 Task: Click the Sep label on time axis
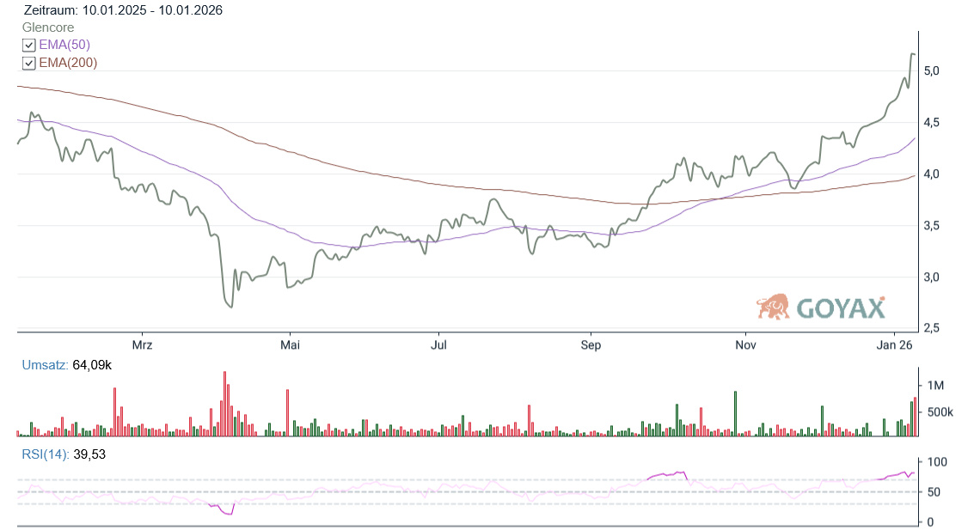click(591, 345)
